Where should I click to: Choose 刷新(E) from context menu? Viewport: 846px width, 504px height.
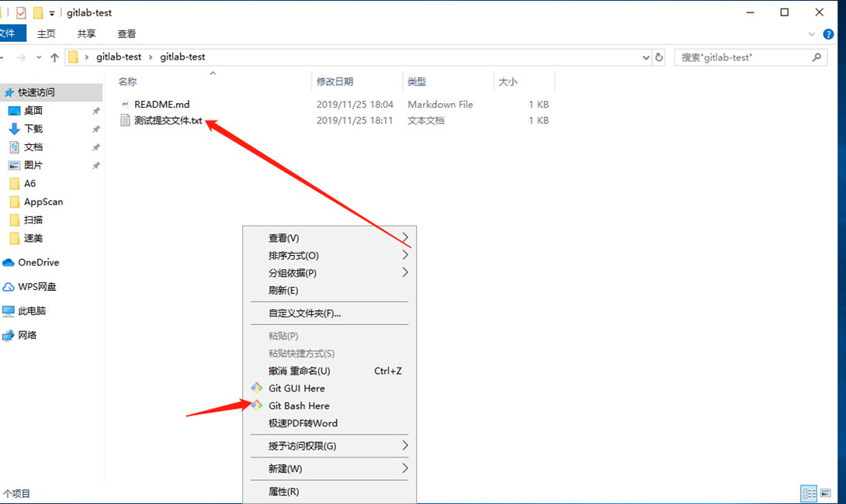283,290
